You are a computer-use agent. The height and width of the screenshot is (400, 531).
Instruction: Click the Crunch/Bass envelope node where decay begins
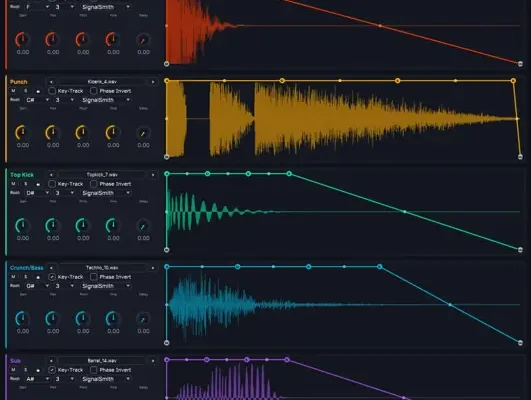(x=380, y=267)
